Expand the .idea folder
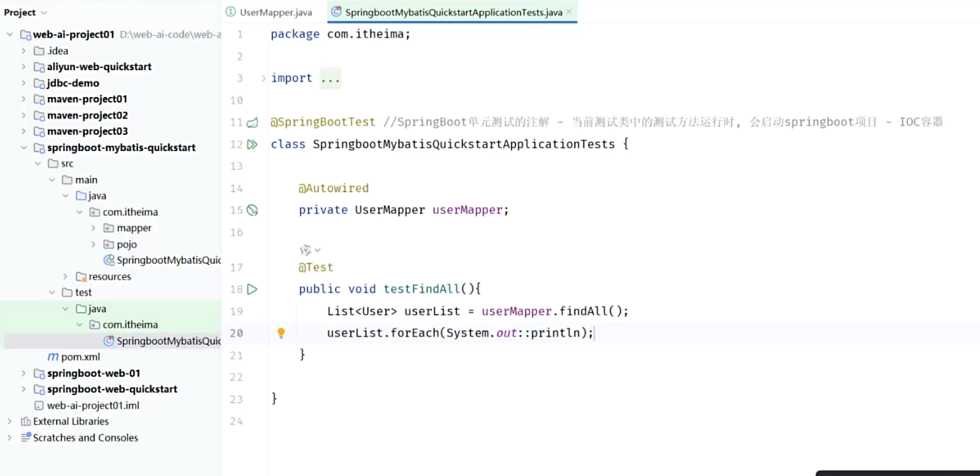The image size is (980, 476). (24, 51)
